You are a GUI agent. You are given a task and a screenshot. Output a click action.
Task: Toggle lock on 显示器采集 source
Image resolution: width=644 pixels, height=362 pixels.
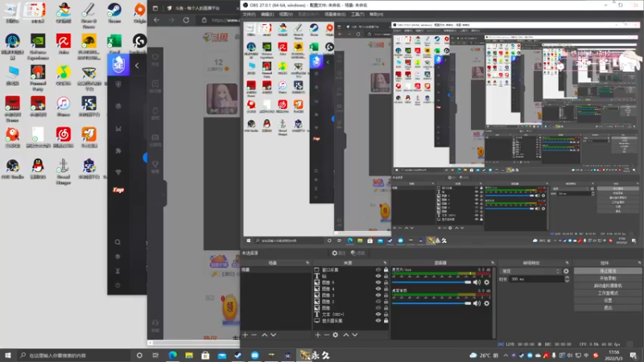coord(386,320)
